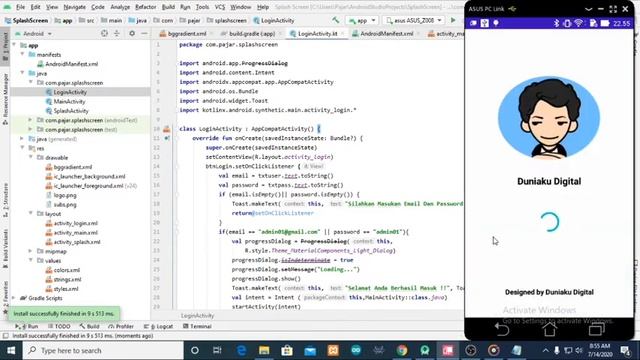Click the Windows search box
The height and width of the screenshot is (360, 640).
coord(103,351)
